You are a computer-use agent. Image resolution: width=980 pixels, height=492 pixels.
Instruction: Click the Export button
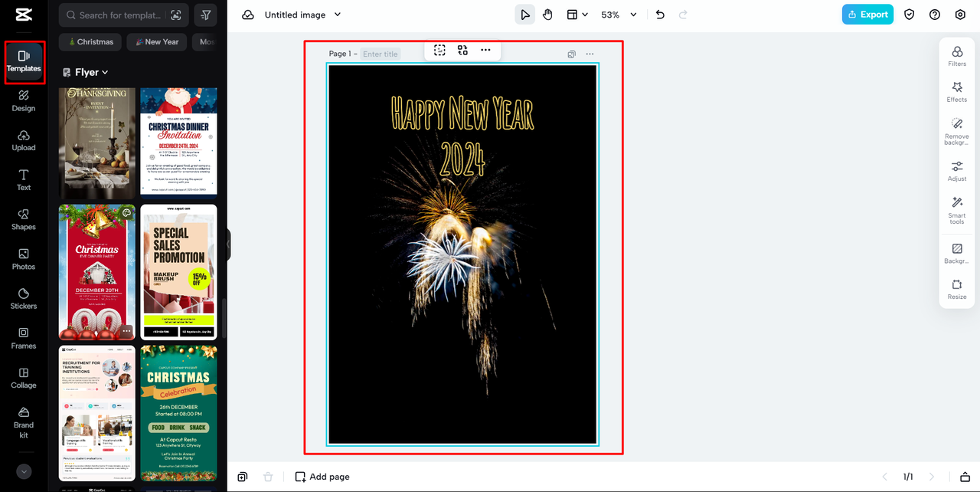867,15
